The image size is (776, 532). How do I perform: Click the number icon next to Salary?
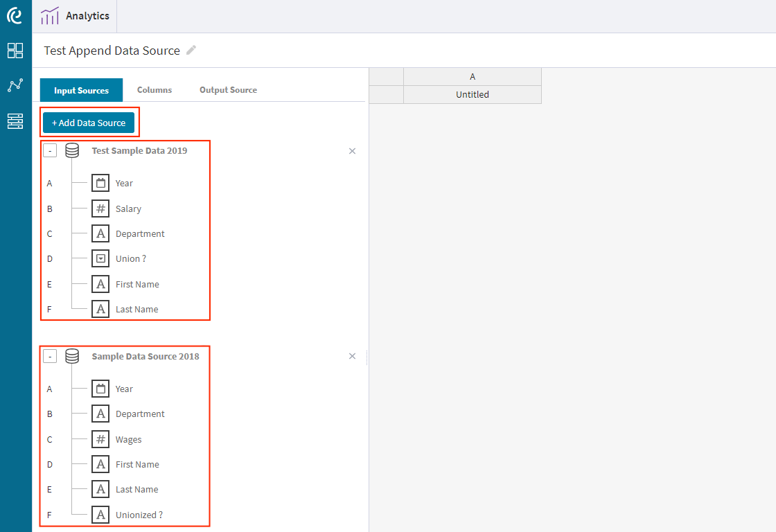pyautogui.click(x=100, y=208)
